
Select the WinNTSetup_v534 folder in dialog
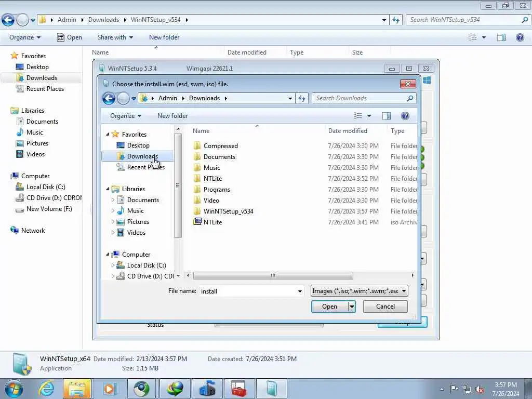coord(228,211)
